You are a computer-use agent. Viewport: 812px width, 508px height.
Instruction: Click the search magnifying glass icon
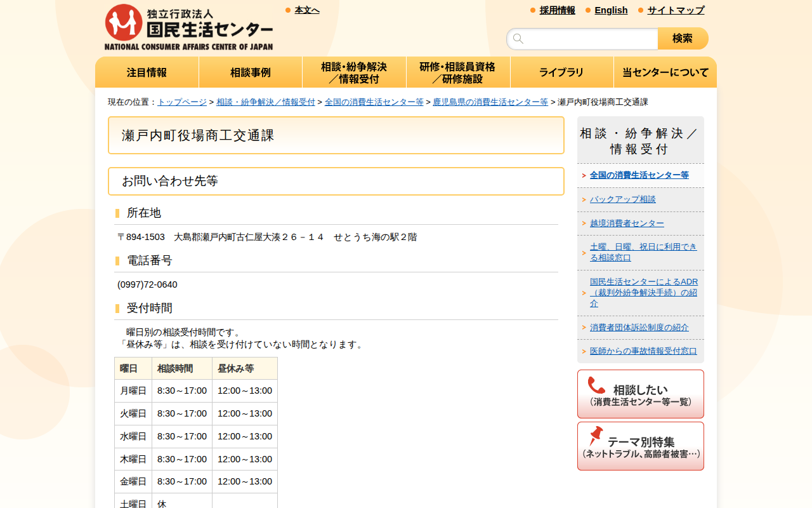coord(518,39)
